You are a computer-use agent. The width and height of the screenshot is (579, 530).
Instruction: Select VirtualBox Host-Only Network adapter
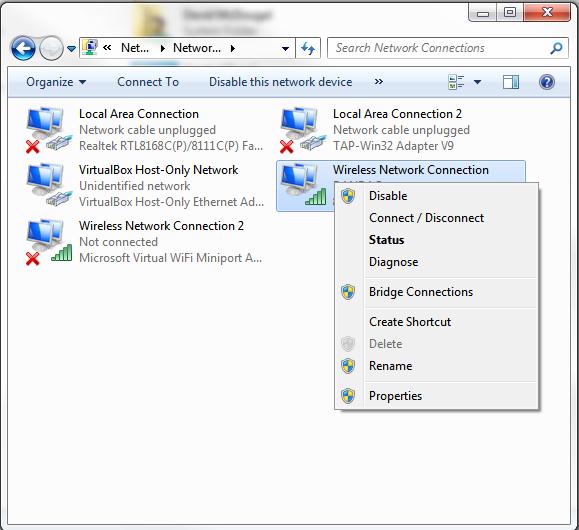coord(145,186)
